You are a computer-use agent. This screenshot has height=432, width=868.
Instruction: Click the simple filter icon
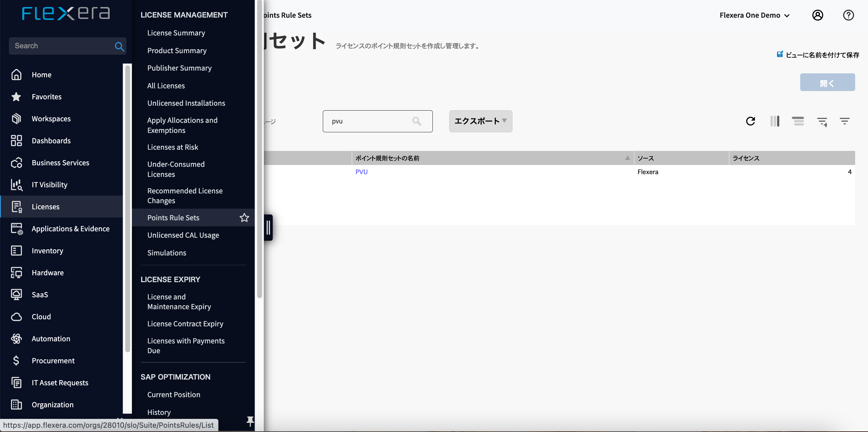tap(844, 121)
